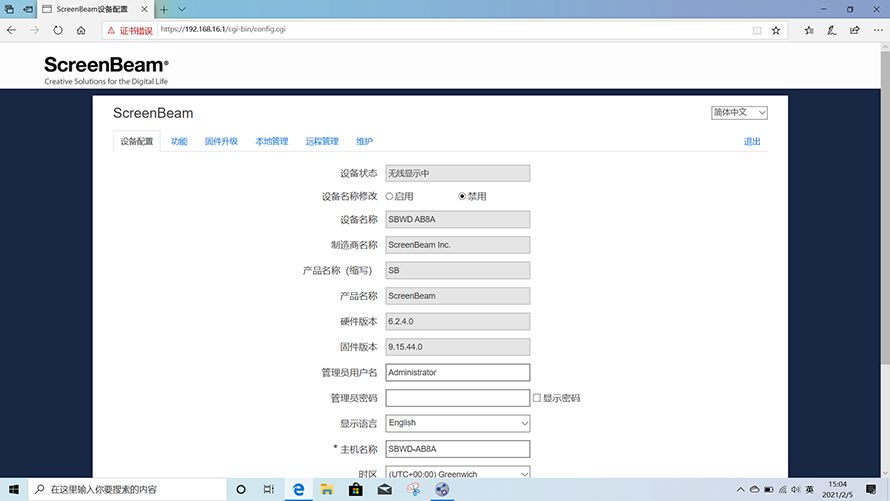This screenshot has height=501, width=890.
Task: Click the 产品名称（缩写） field SB
Action: click(x=457, y=270)
